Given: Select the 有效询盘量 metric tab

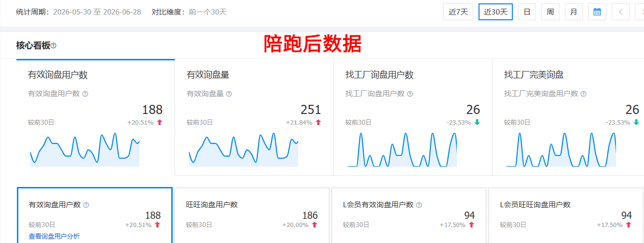Looking at the screenshot, I should 254,117.
